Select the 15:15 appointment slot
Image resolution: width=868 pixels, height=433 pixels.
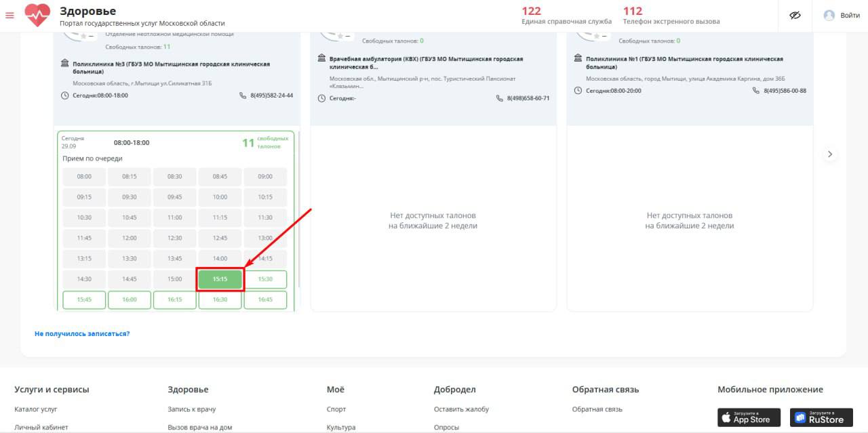tap(220, 279)
